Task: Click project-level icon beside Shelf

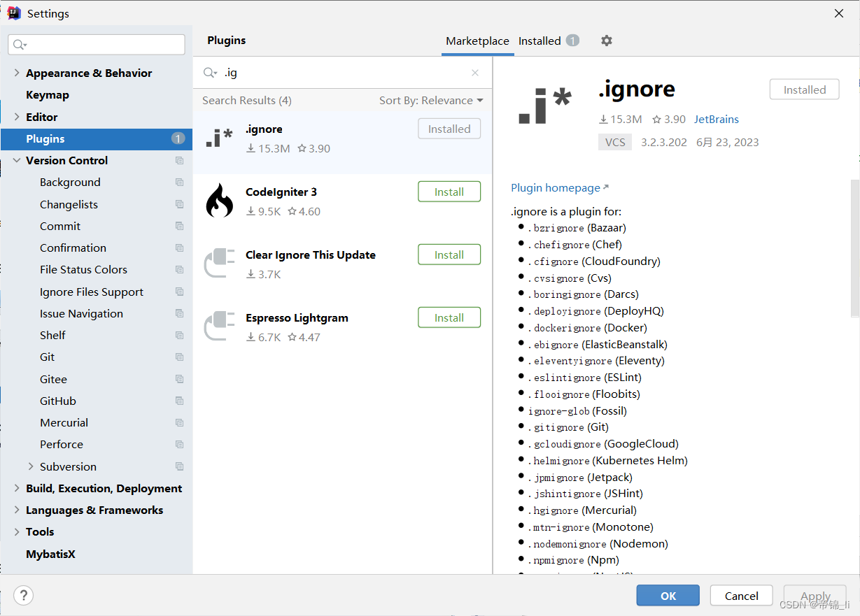Action: click(180, 335)
